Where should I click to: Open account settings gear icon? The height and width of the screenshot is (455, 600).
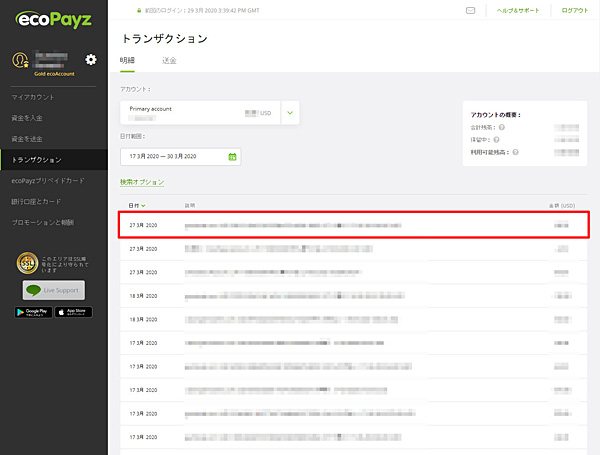pyautogui.click(x=91, y=59)
